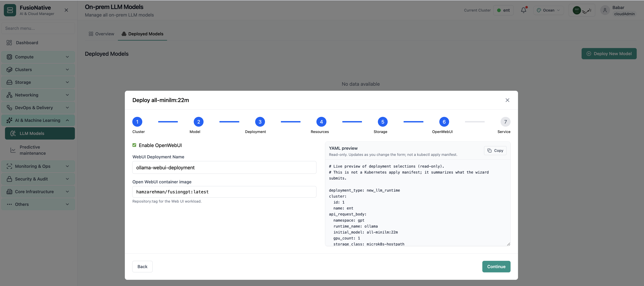Viewport: 644px width, 286px height.
Task: Click the Compute chip icon
Action: coord(9,57)
